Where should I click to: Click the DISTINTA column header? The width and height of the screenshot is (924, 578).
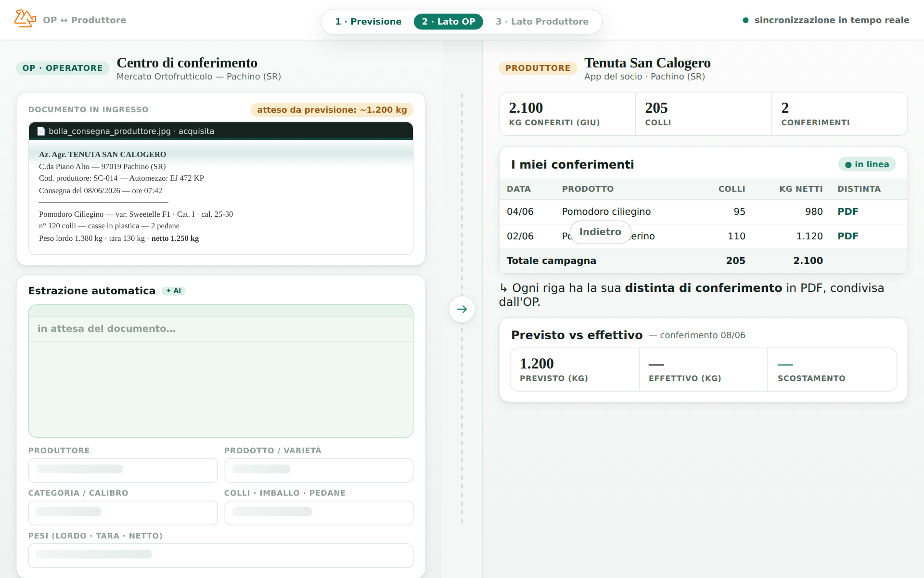pos(859,189)
